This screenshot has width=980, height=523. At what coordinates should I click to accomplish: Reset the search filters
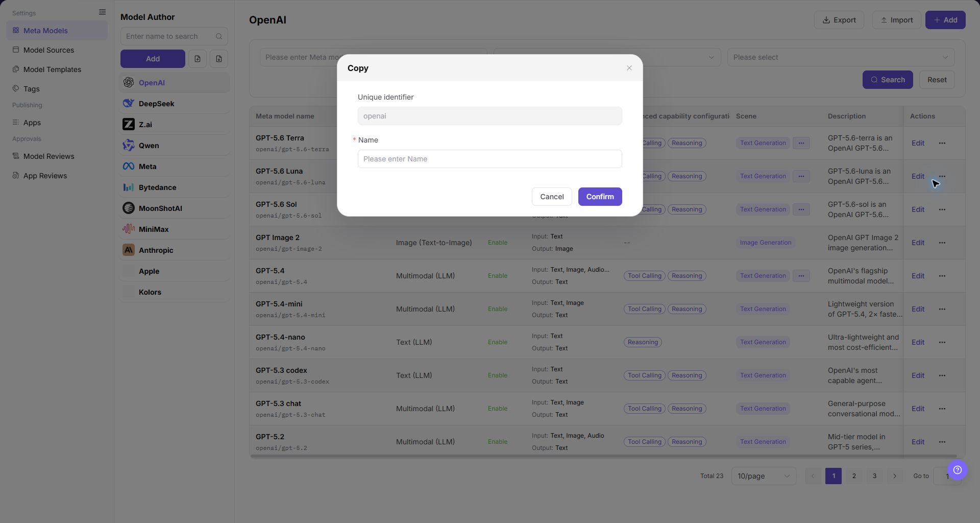(x=937, y=80)
